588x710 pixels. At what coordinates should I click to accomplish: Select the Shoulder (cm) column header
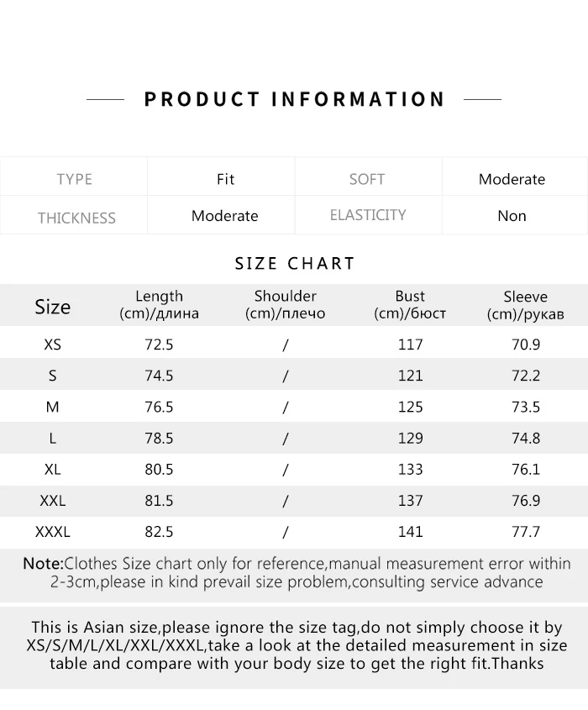[285, 305]
